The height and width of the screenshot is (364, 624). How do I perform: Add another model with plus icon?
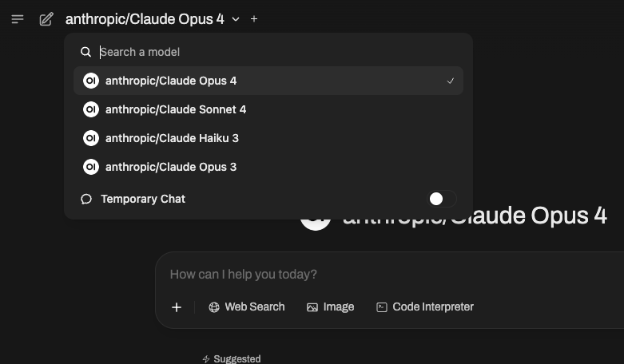tap(254, 19)
